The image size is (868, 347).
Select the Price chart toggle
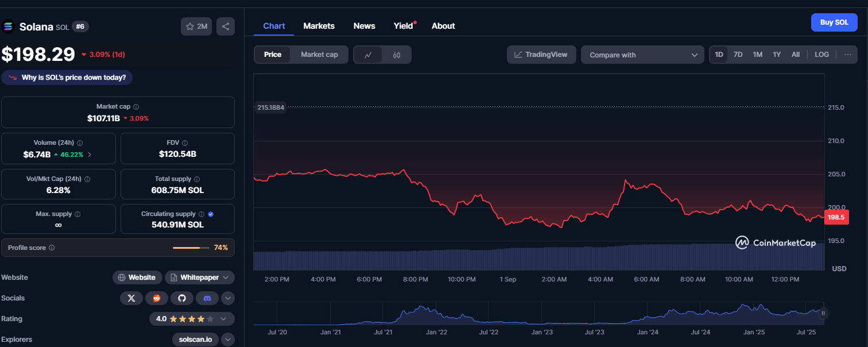(x=273, y=55)
